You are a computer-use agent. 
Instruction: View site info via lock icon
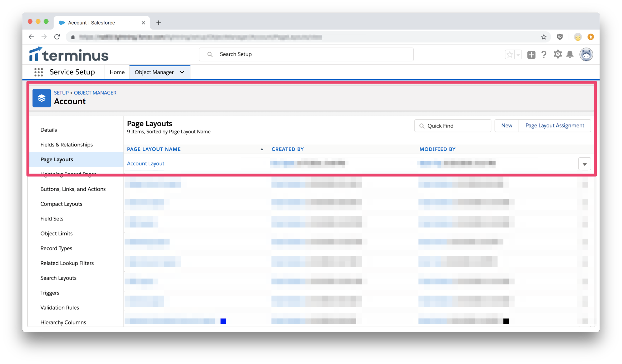(73, 37)
